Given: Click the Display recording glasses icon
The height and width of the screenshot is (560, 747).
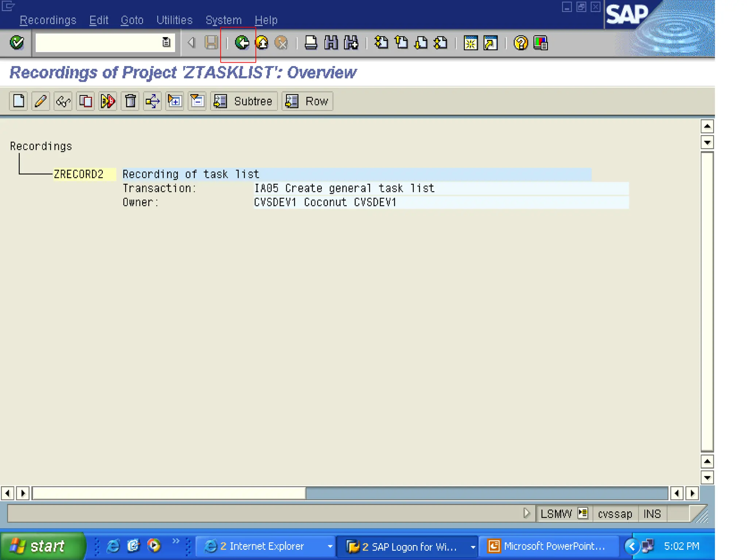Looking at the screenshot, I should coord(63,101).
